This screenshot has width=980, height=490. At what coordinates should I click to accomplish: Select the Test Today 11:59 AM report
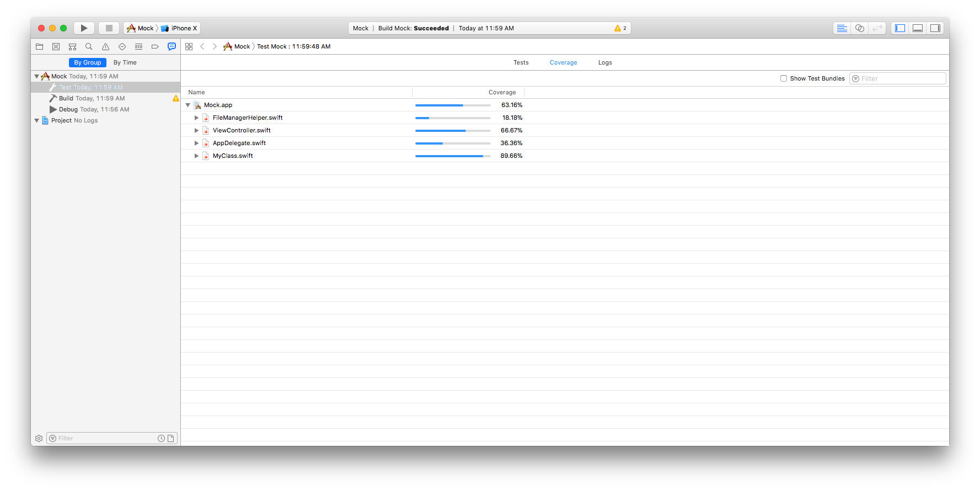[106, 88]
